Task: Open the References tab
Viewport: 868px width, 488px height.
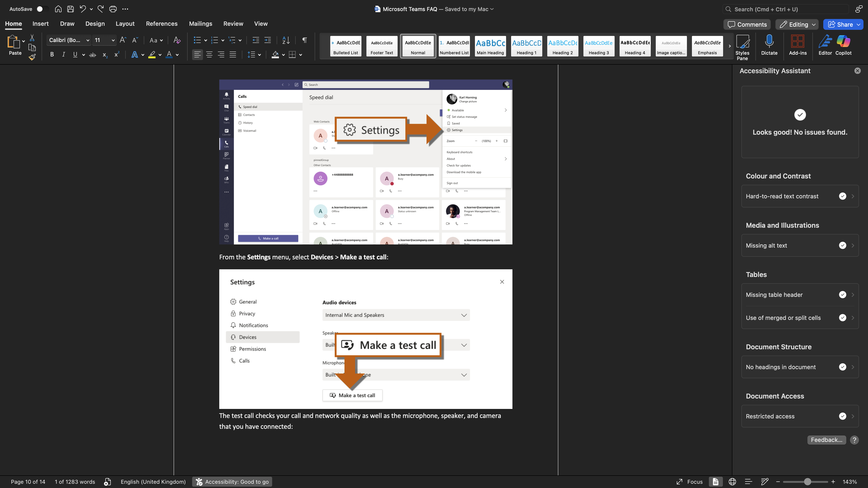Action: (162, 23)
